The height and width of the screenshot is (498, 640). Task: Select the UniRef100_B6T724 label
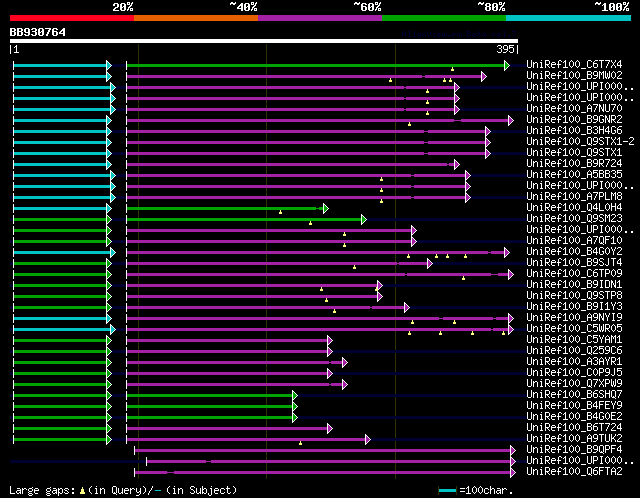click(574, 428)
